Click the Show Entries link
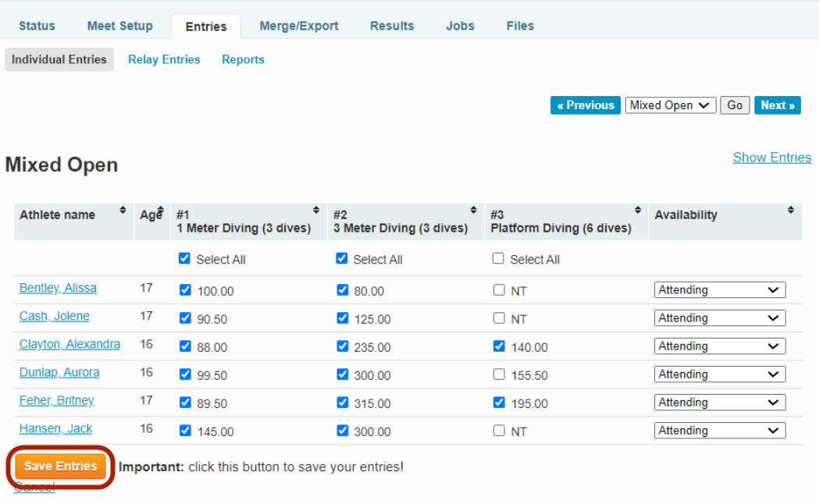 click(x=771, y=158)
